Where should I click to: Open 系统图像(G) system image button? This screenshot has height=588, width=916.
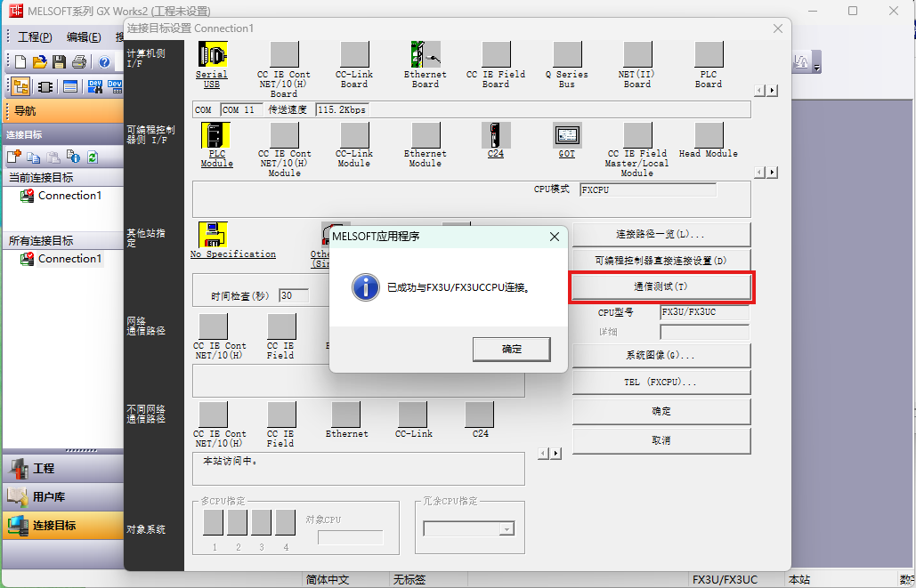tap(661, 355)
